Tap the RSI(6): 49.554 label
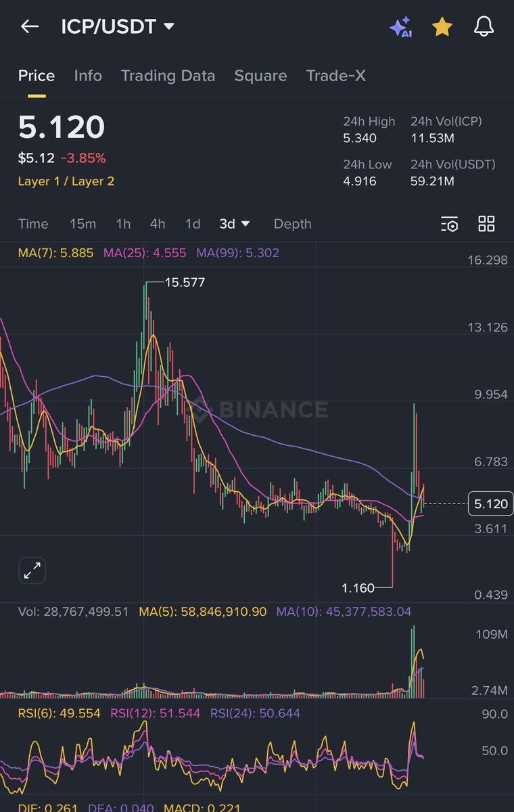This screenshot has width=514, height=812. tap(60, 713)
